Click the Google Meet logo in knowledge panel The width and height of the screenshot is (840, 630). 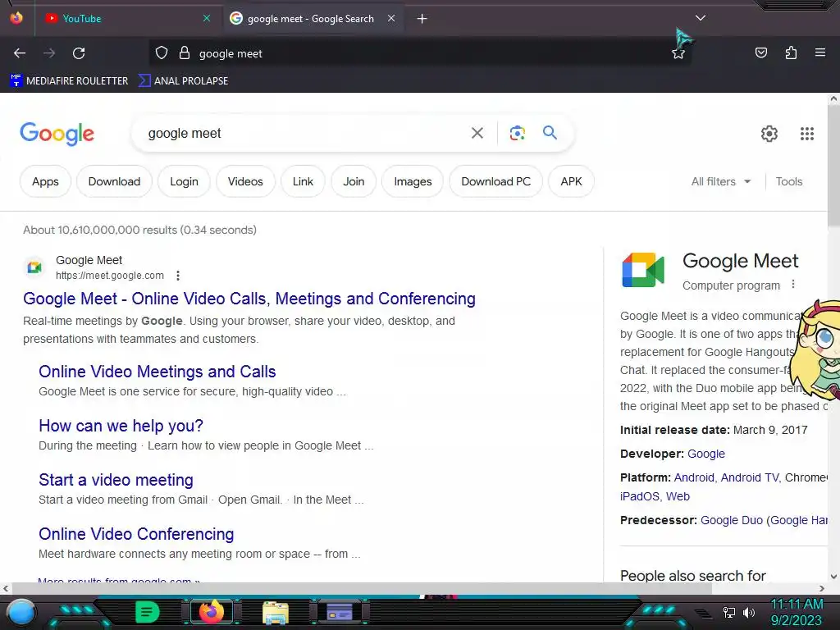click(643, 270)
